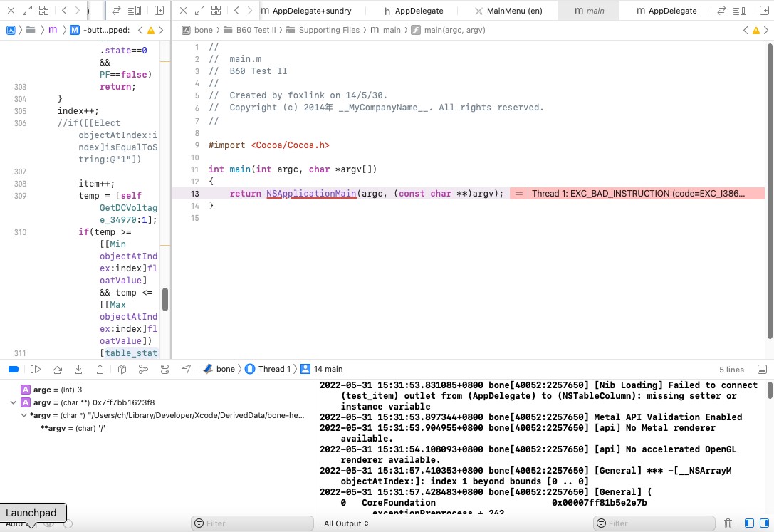Click the console vertical scrollbar
This screenshot has height=532, width=774.
point(770,390)
